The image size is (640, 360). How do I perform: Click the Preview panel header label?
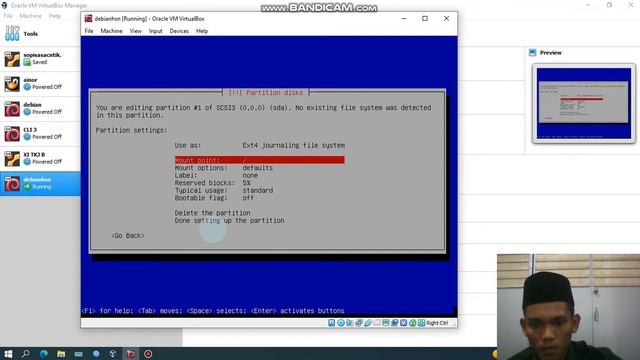551,53
